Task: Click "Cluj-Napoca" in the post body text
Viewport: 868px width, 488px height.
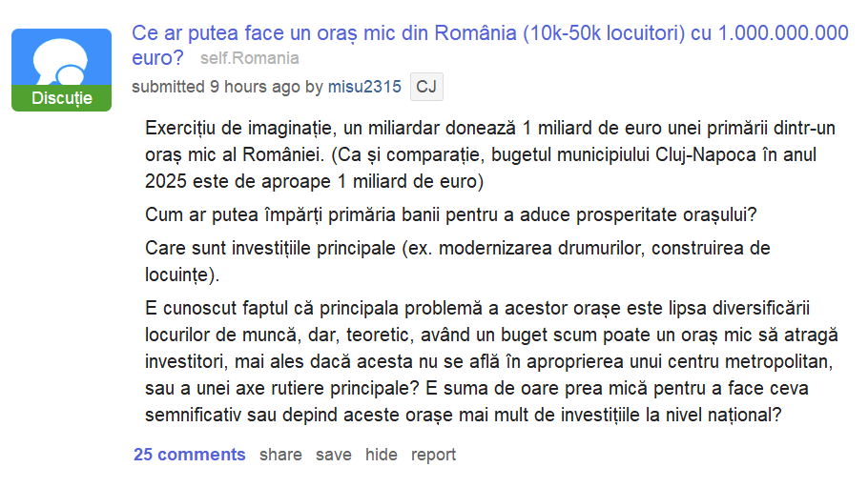Action: pyautogui.click(x=685, y=154)
